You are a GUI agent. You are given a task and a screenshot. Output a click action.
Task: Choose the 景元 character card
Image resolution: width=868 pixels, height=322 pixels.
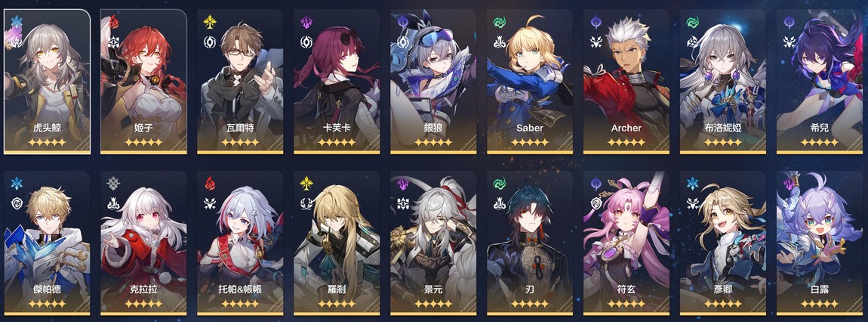tap(433, 243)
